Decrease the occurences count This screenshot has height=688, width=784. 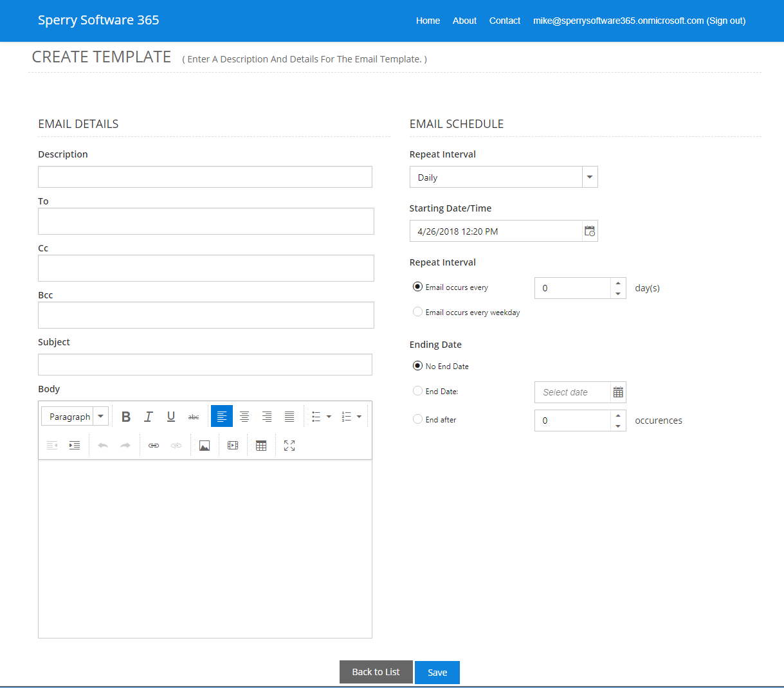618,426
